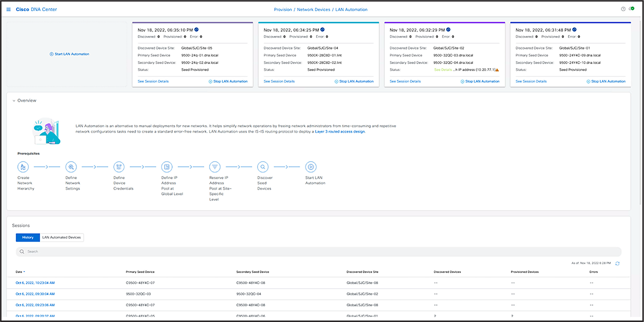Click Primary Seed Device column header
Viewport: 644px width, 322px height.
click(x=140, y=272)
